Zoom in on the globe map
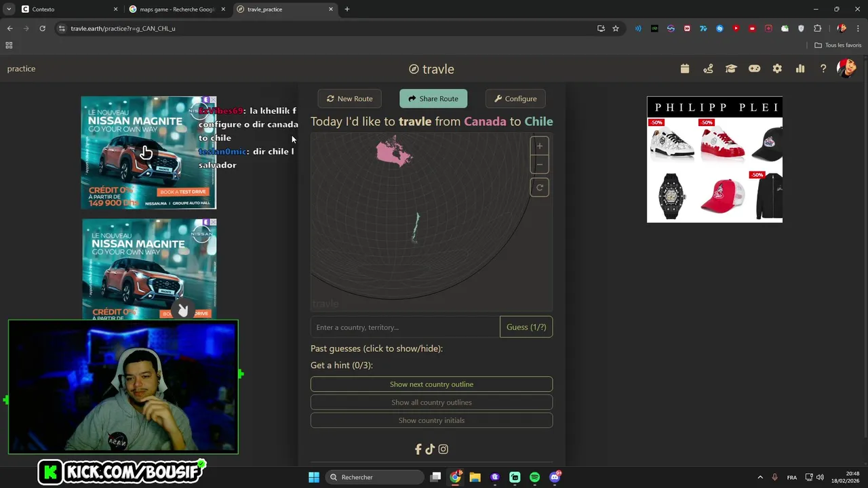The image size is (868, 488). pyautogui.click(x=540, y=146)
